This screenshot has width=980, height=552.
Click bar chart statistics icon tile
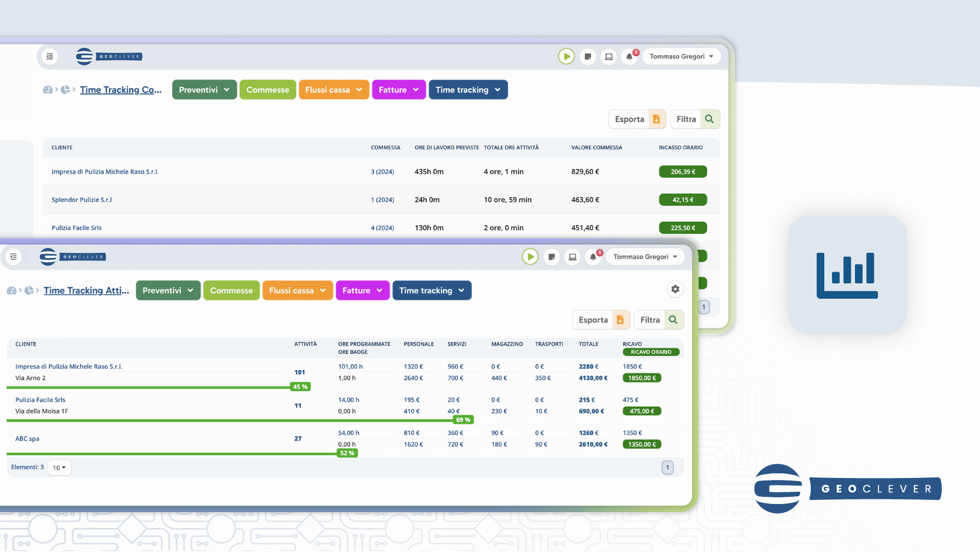click(x=847, y=275)
